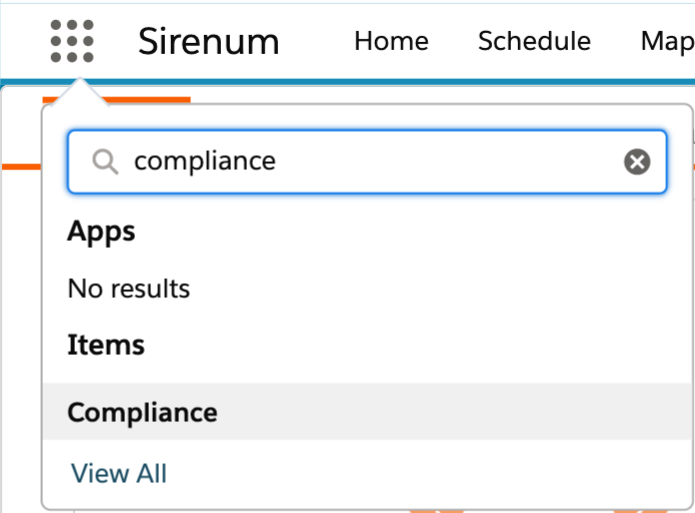Select the Compliance item result
The width and height of the screenshot is (695, 513).
tap(142, 412)
